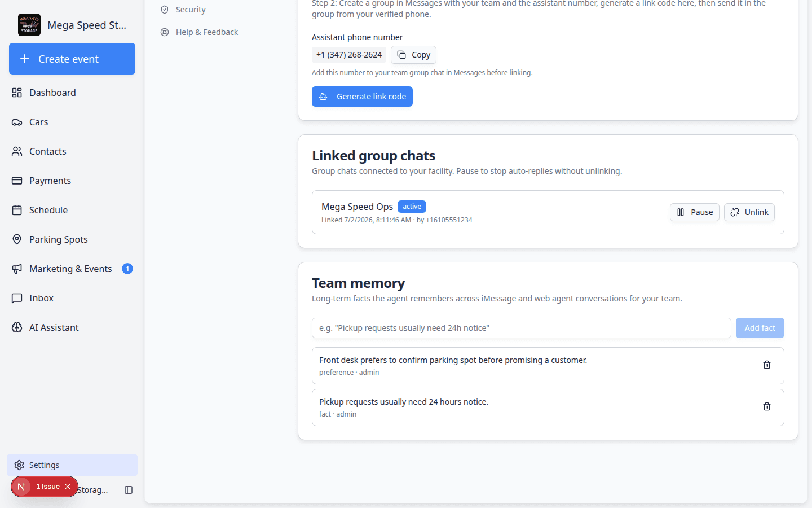Image resolution: width=812 pixels, height=508 pixels.
Task: Open the Security settings tab
Action: click(191, 10)
